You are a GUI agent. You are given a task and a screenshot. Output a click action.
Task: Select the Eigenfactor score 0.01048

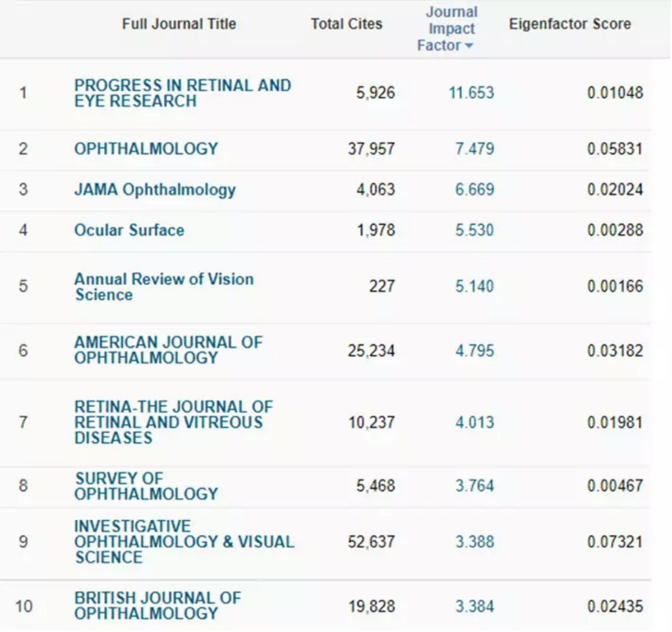615,92
